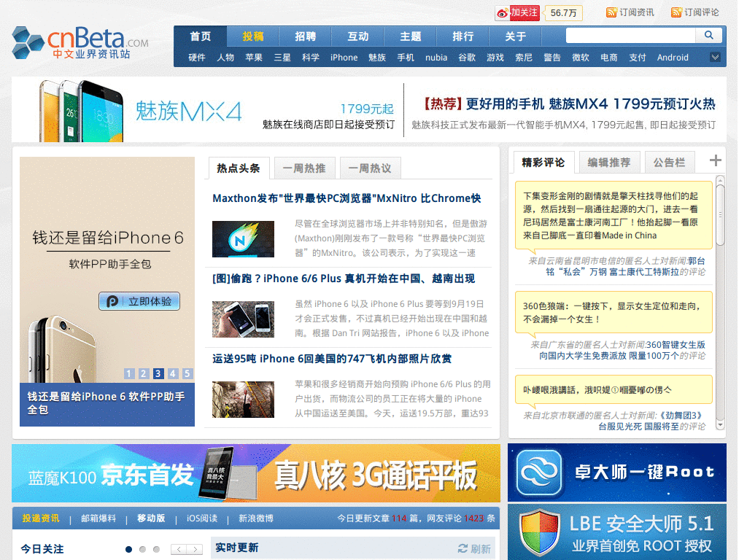This screenshot has width=747, height=560.
Task: Open the 投递资讯 link
Action: pyautogui.click(x=41, y=518)
